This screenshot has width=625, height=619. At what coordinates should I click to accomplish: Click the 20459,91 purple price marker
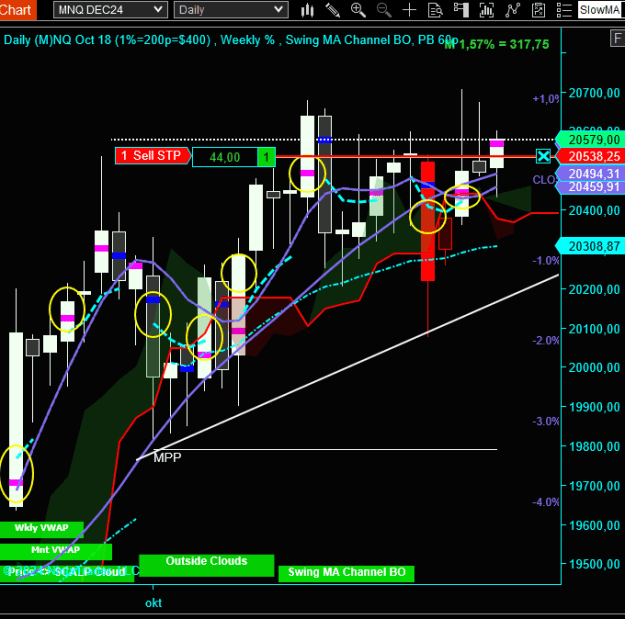[x=592, y=187]
